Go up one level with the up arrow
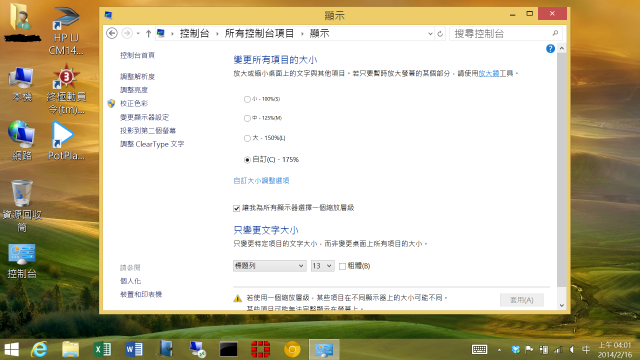640x360 pixels. [148, 34]
